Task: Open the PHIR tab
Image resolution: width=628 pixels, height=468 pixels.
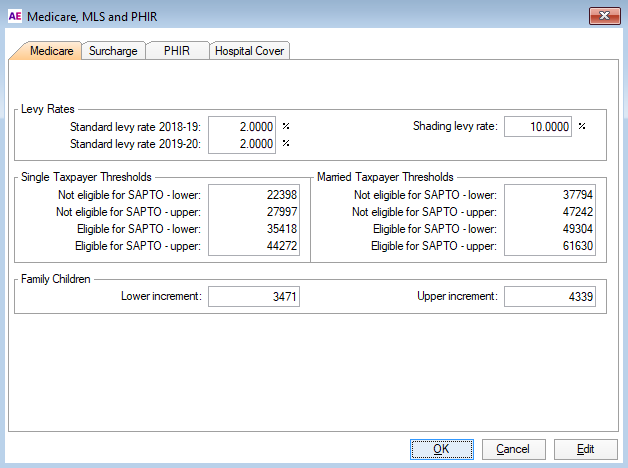Action: (x=176, y=51)
